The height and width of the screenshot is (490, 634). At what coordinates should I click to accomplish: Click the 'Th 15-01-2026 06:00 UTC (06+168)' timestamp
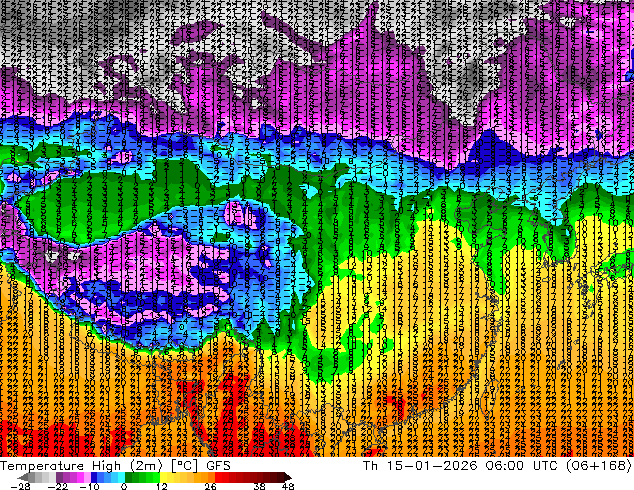(x=498, y=466)
